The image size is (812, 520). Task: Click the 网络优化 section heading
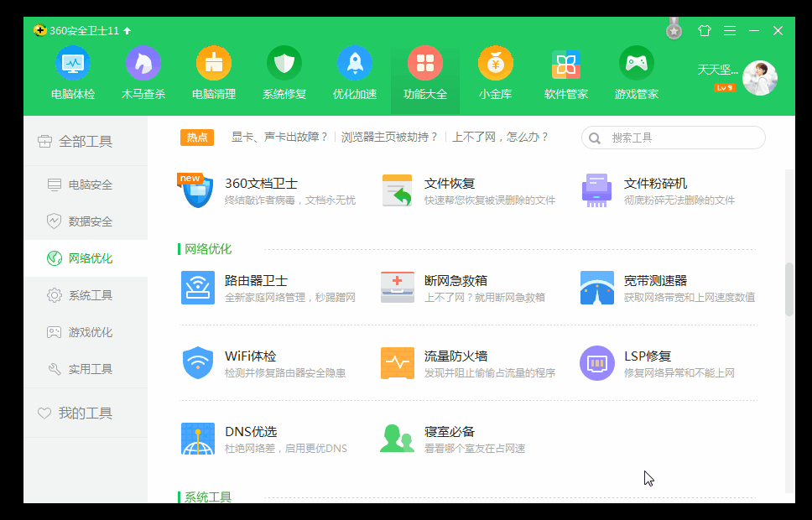point(208,249)
